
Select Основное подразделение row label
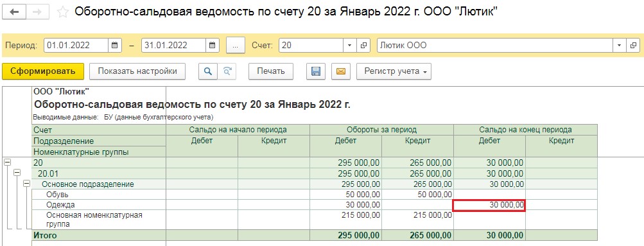click(x=87, y=184)
